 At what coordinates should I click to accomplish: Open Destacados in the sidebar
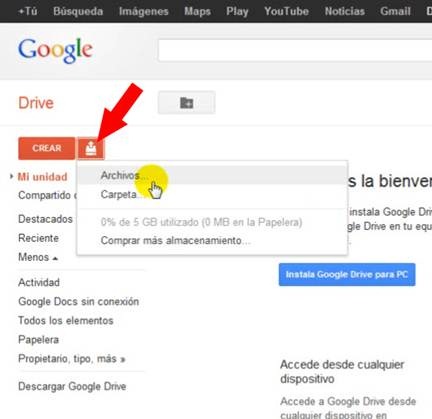pyautogui.click(x=45, y=219)
